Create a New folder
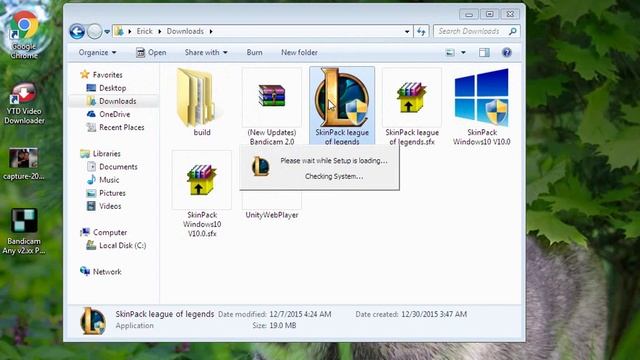640x360 pixels. pos(299,52)
